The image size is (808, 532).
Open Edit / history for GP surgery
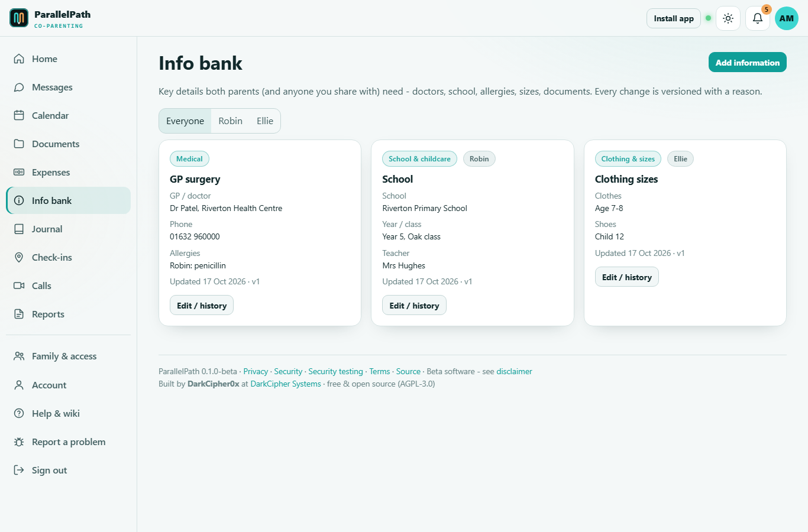click(x=202, y=306)
